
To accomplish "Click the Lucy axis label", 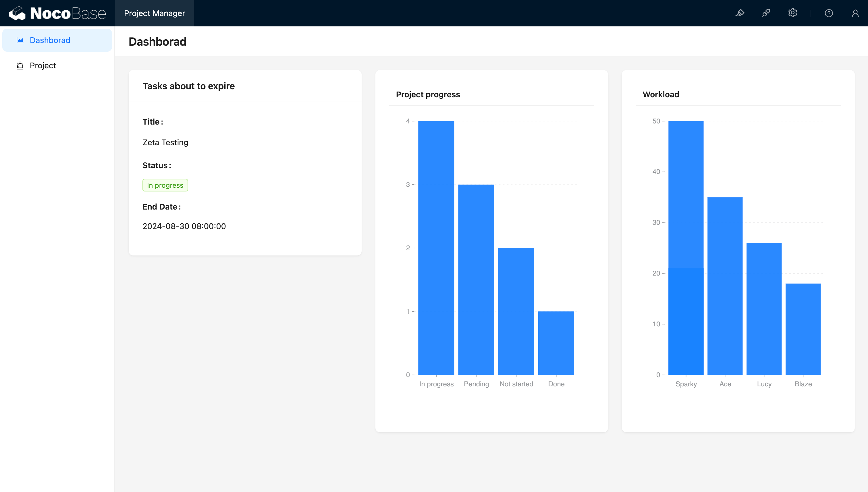I will (x=764, y=384).
